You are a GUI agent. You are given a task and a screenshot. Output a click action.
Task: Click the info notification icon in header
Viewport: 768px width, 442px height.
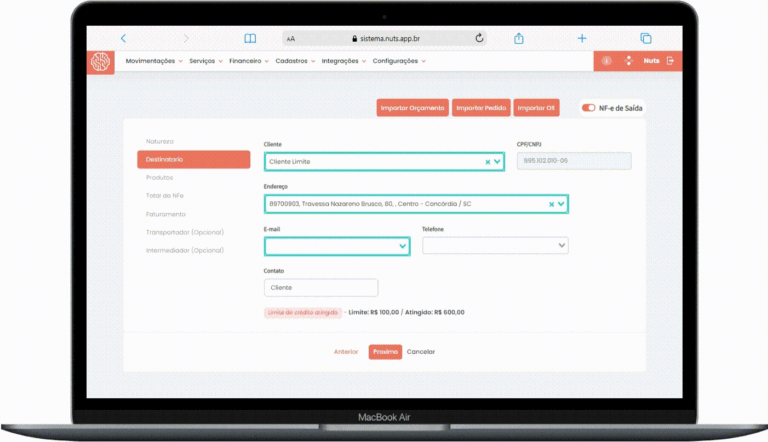point(607,61)
